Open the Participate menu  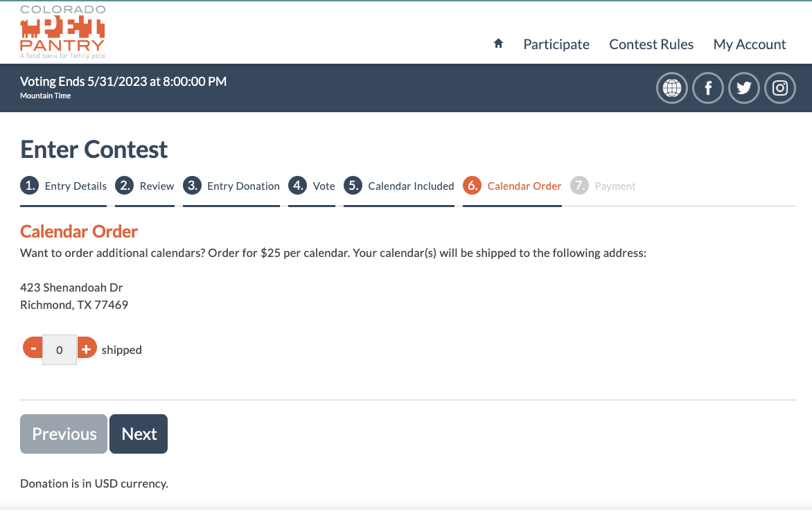coord(556,44)
